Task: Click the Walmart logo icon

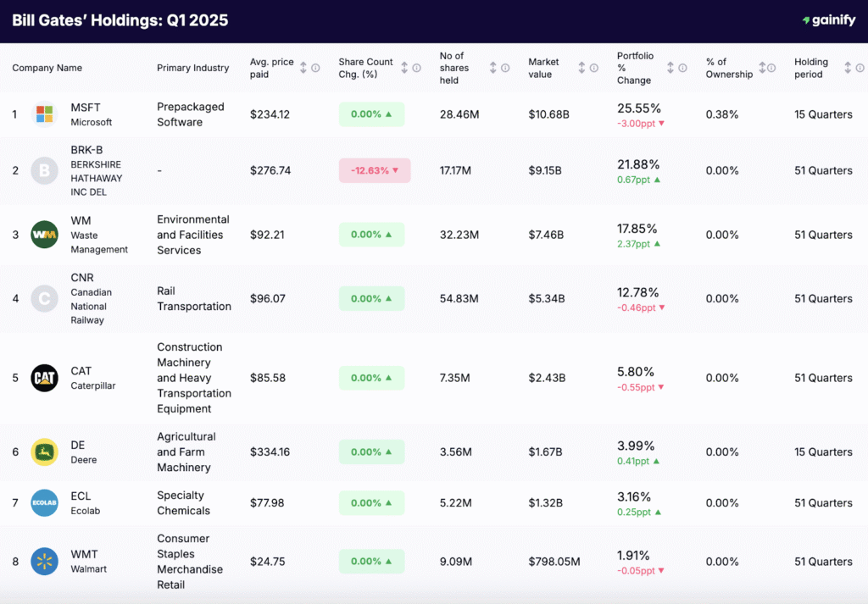Action: click(44, 562)
